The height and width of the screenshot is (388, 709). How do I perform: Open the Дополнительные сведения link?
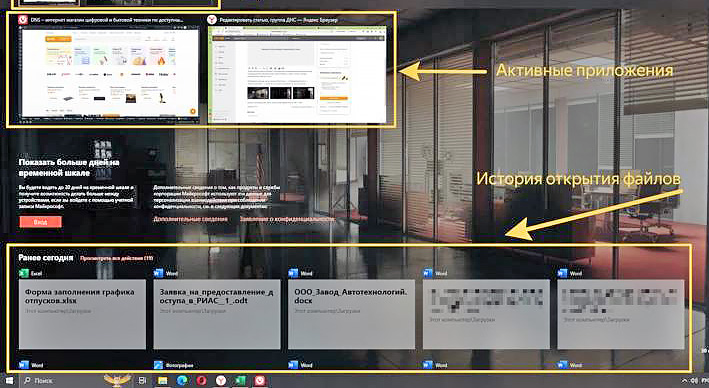[x=190, y=219]
